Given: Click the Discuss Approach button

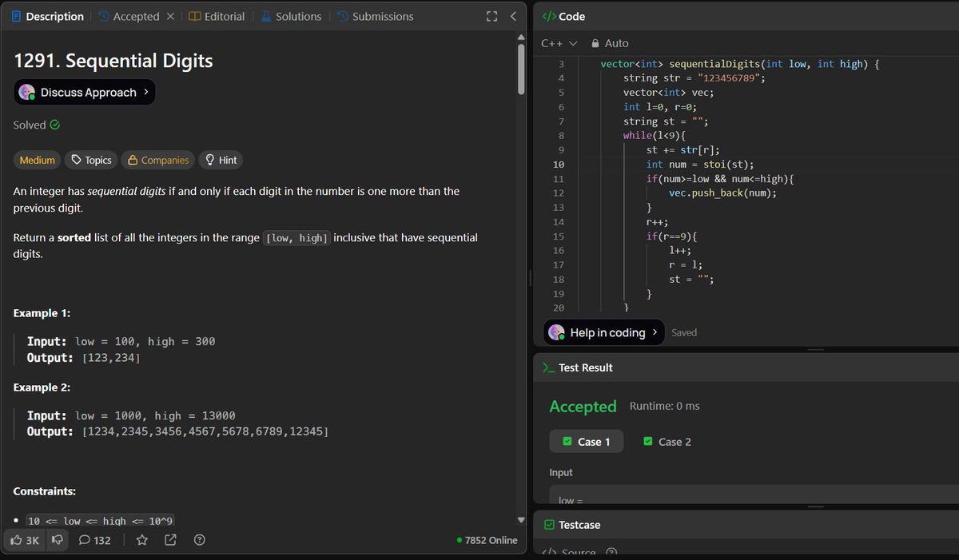Looking at the screenshot, I should click(x=84, y=93).
